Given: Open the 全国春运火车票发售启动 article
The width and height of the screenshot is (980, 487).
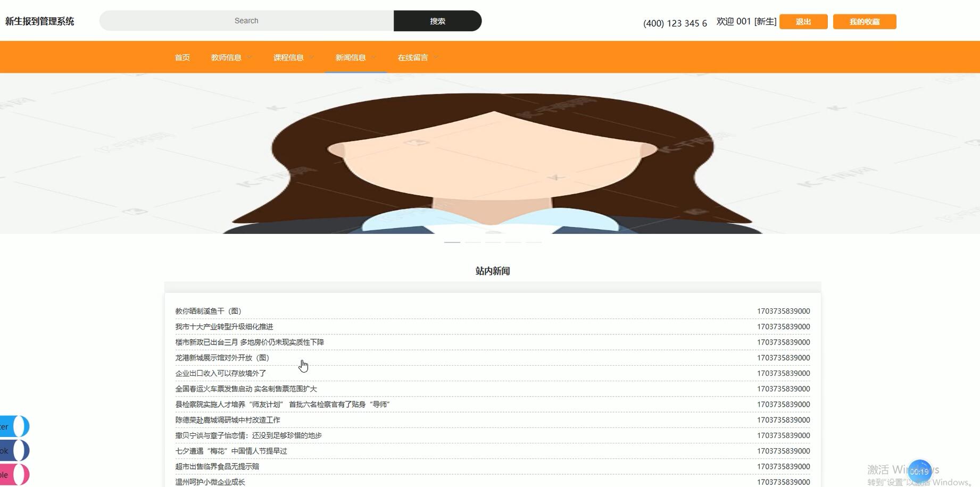Looking at the screenshot, I should click(245, 389).
